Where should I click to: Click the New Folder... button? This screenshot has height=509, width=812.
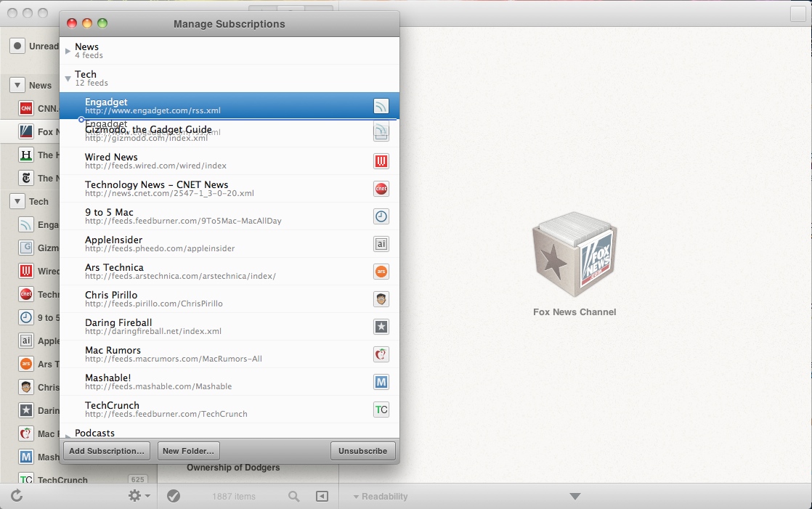click(x=189, y=451)
